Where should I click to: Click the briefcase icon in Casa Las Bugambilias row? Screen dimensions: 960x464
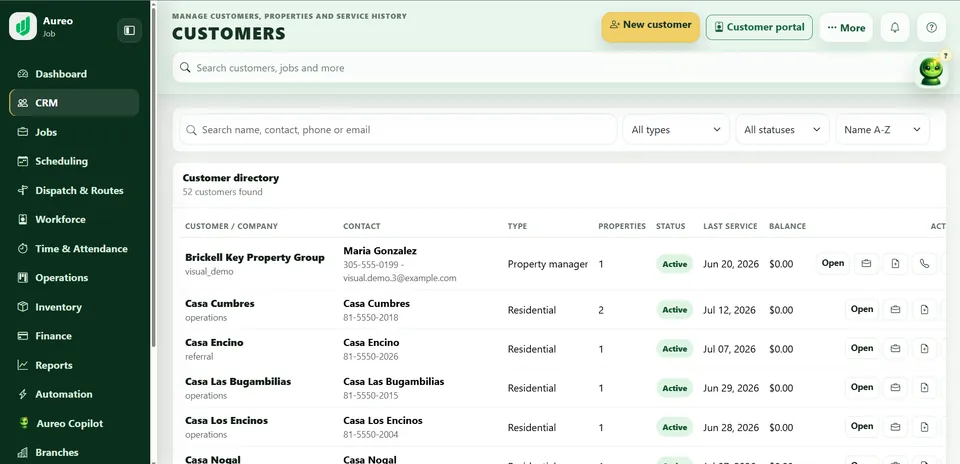[x=895, y=387]
